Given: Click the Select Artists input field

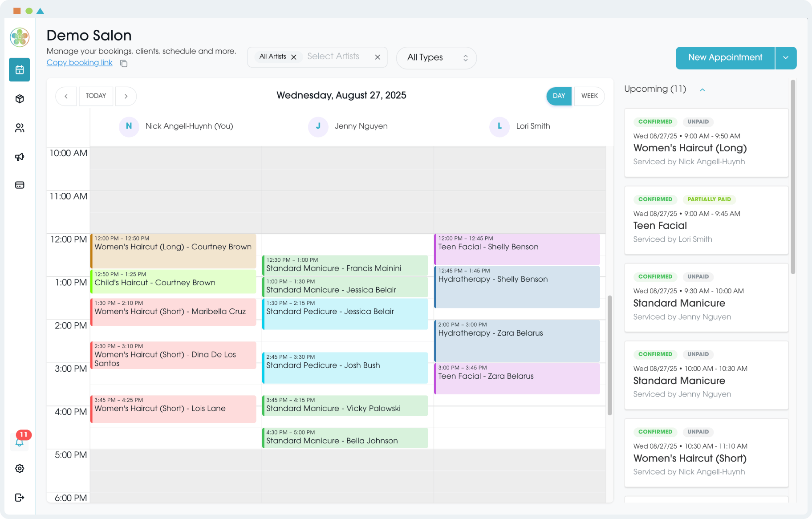Looking at the screenshot, I should (333, 57).
